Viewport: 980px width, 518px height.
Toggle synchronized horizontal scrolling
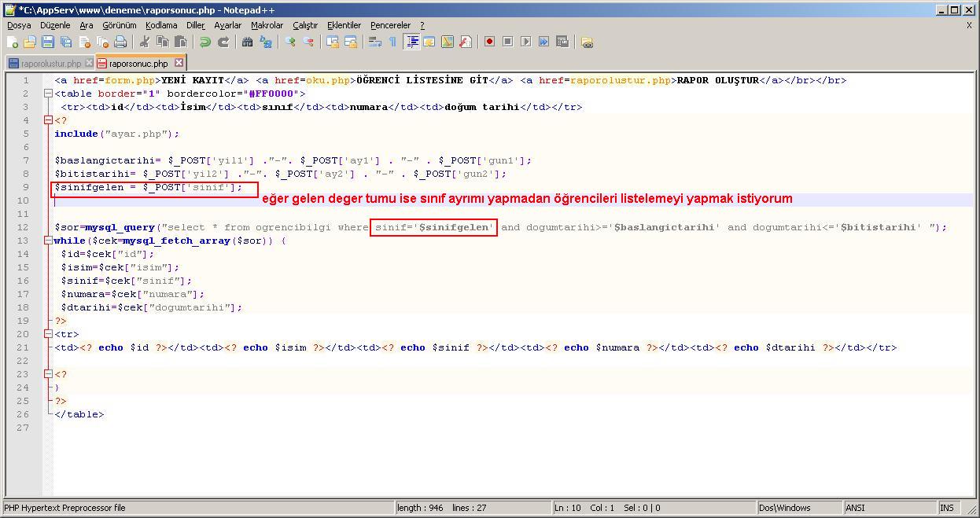pyautogui.click(x=351, y=42)
